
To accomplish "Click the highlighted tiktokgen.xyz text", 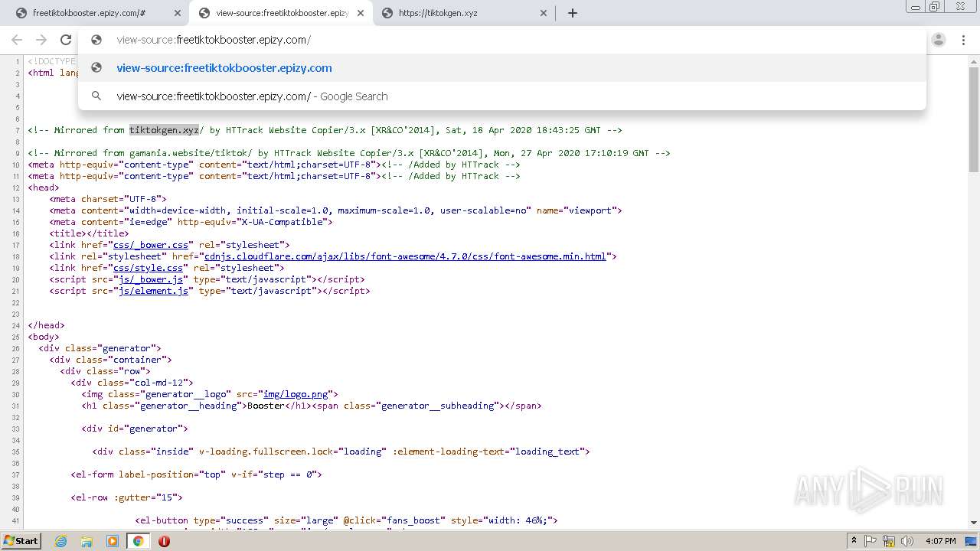I will pyautogui.click(x=164, y=130).
